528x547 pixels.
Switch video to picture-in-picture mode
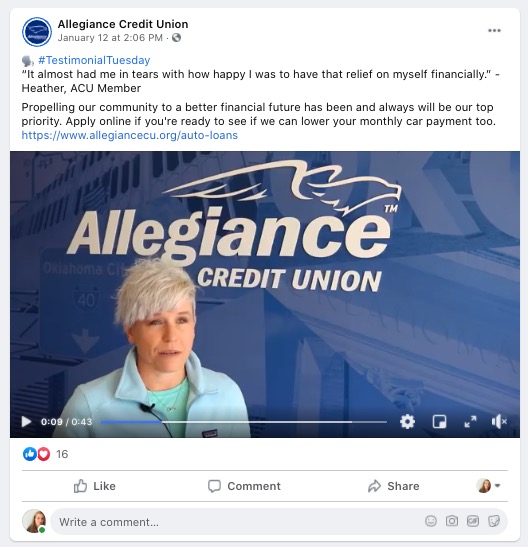[x=439, y=422]
